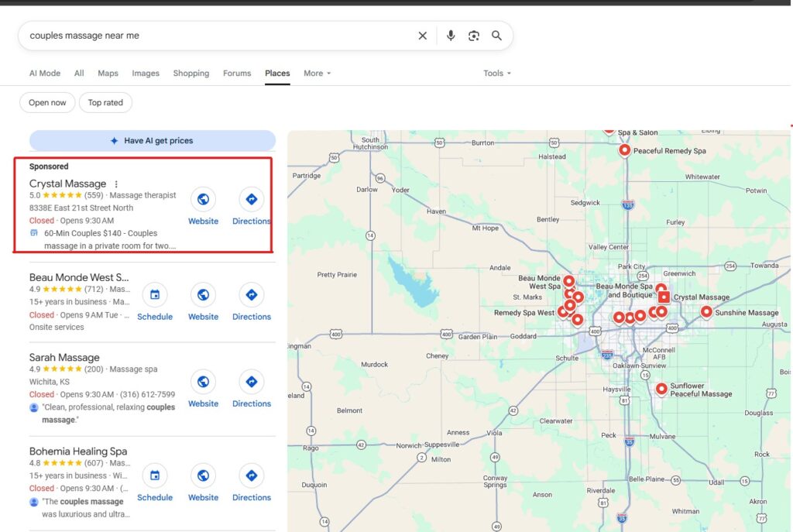Switch to the Shopping tab

coord(191,74)
